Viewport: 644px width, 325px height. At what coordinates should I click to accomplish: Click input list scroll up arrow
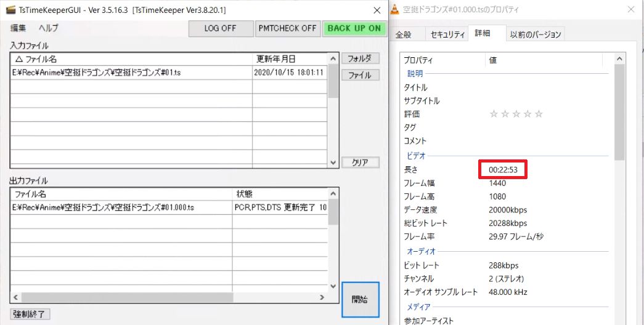pos(333,59)
